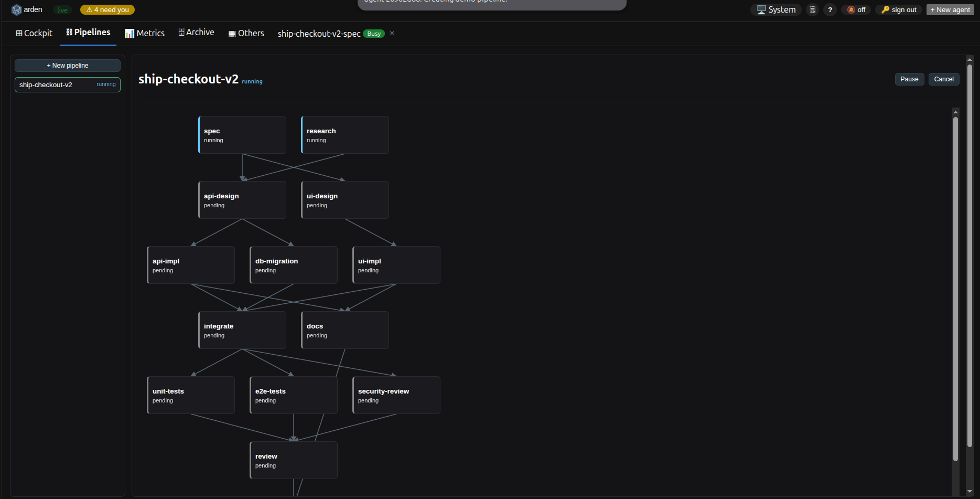
Task: Open the '4 need you' alert badge
Action: tap(107, 10)
